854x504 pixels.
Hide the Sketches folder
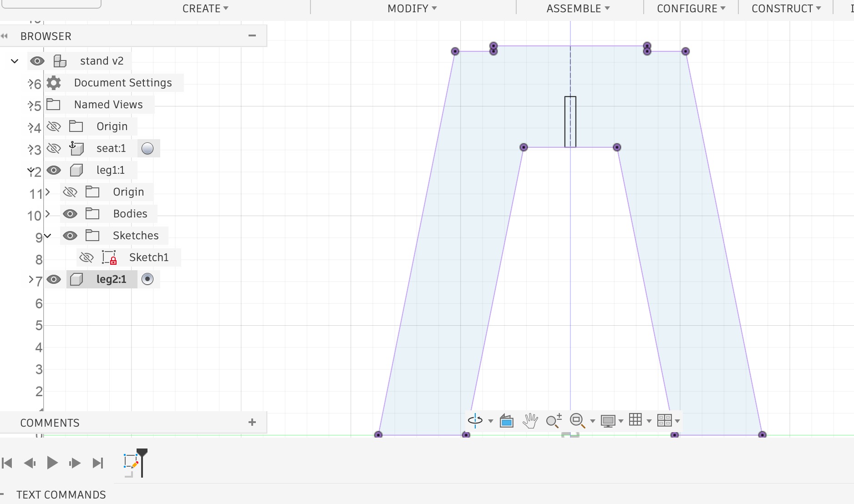click(70, 236)
